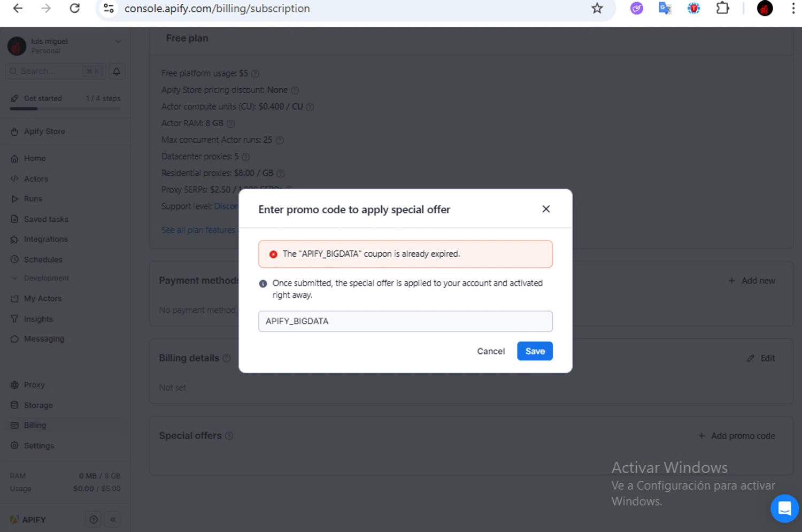Viewport: 802px width, 532px height.
Task: Click the Usage $0.00 / $5.00 text
Action: [65, 489]
